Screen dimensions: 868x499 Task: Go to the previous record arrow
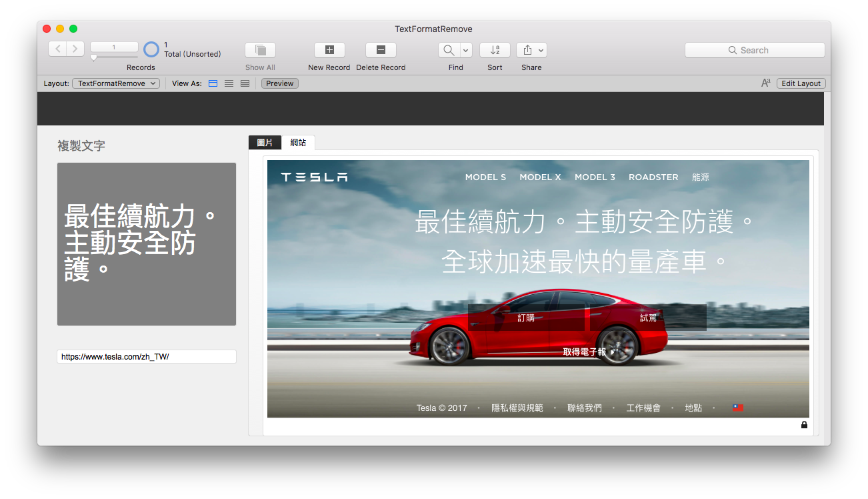pyautogui.click(x=57, y=49)
